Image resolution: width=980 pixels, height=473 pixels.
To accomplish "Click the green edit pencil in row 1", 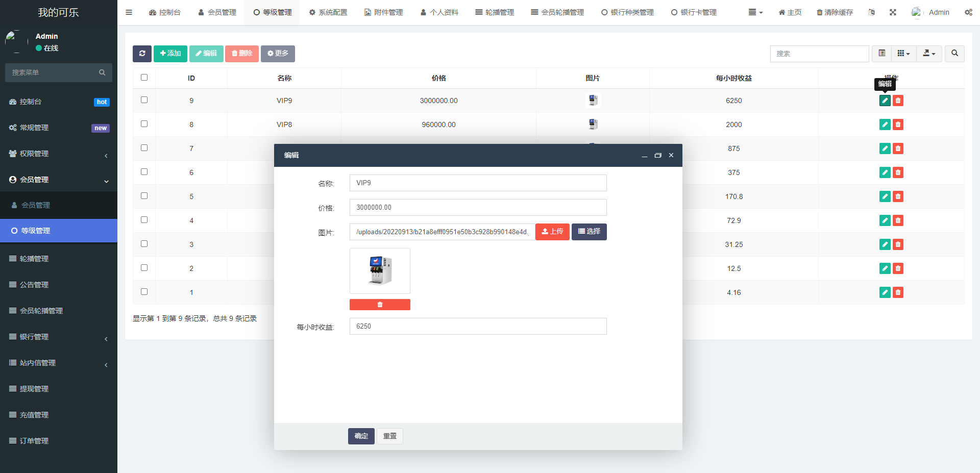I will [885, 292].
